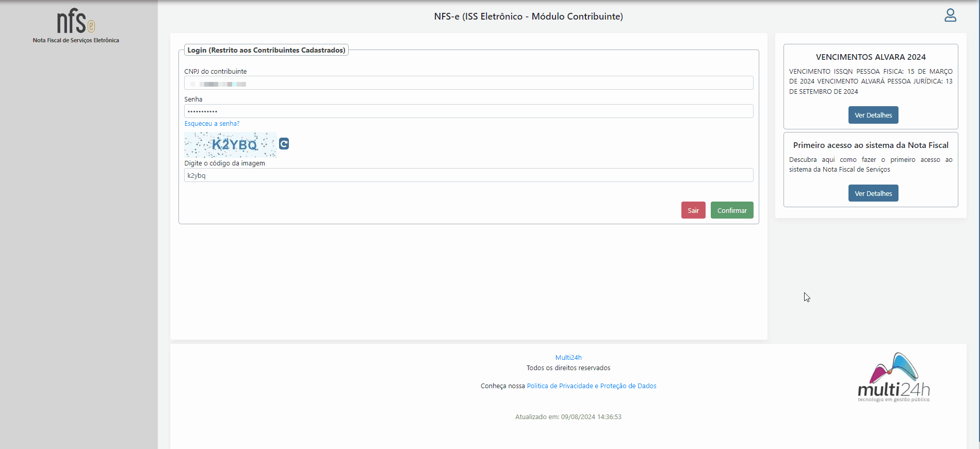Image resolution: width=980 pixels, height=449 pixels.
Task: Click the Primeiro acesso ao sistema heading
Action: tap(870, 145)
